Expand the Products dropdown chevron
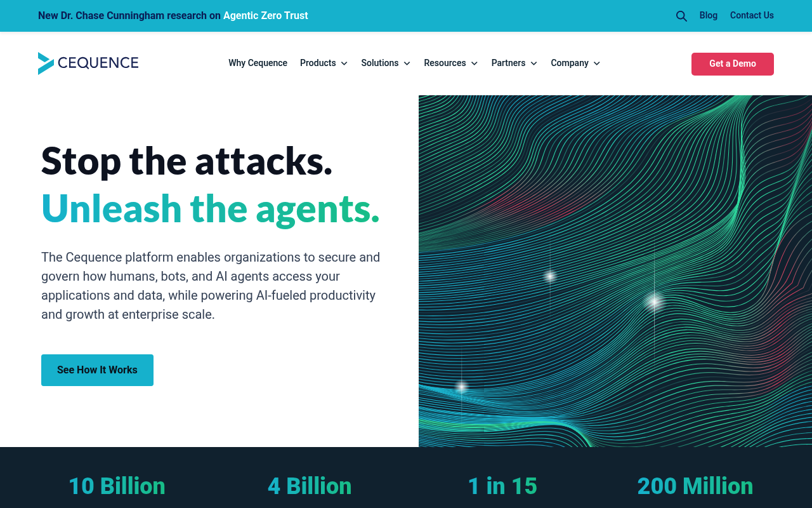 [x=344, y=63]
